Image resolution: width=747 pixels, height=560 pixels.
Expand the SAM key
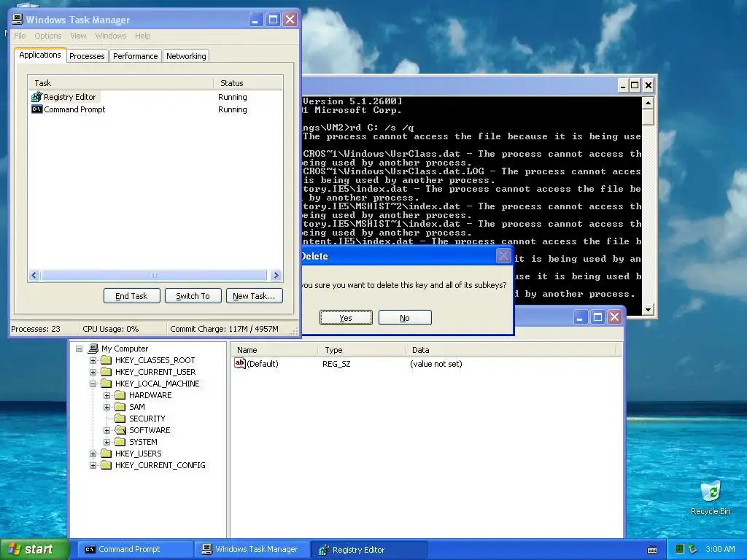coord(107,407)
